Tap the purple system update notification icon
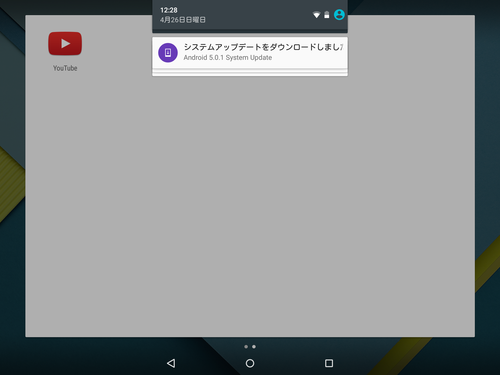Viewport: 500px width, 375px height. [168, 53]
